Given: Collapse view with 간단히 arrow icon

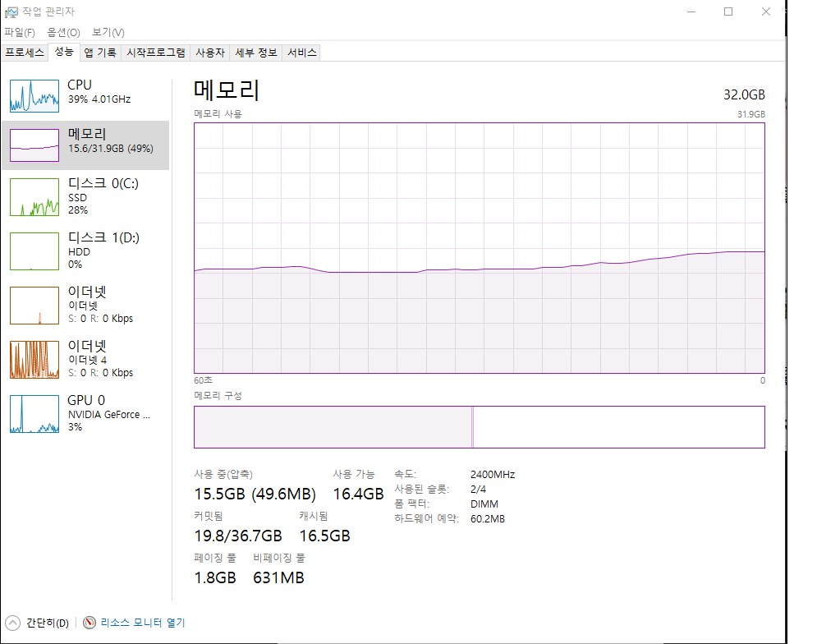Looking at the screenshot, I should point(12,623).
